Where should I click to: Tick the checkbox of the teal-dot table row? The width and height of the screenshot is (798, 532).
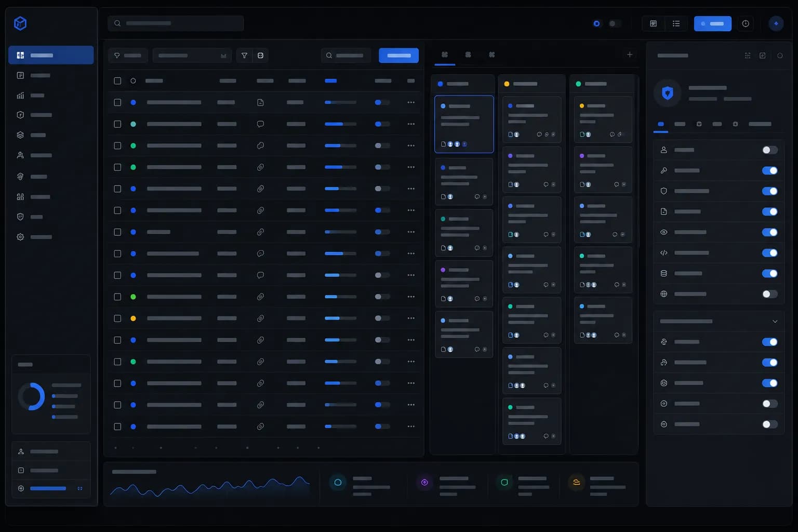pos(117,124)
